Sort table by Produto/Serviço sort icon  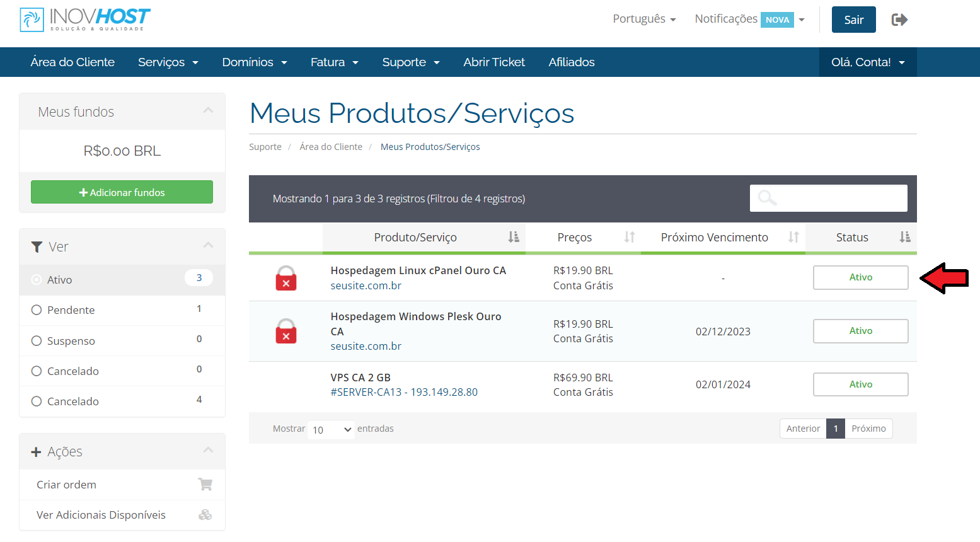pyautogui.click(x=514, y=237)
